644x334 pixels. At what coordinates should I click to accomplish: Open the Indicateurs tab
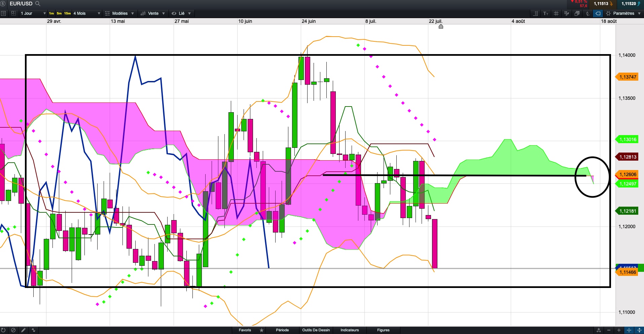pyautogui.click(x=350, y=330)
